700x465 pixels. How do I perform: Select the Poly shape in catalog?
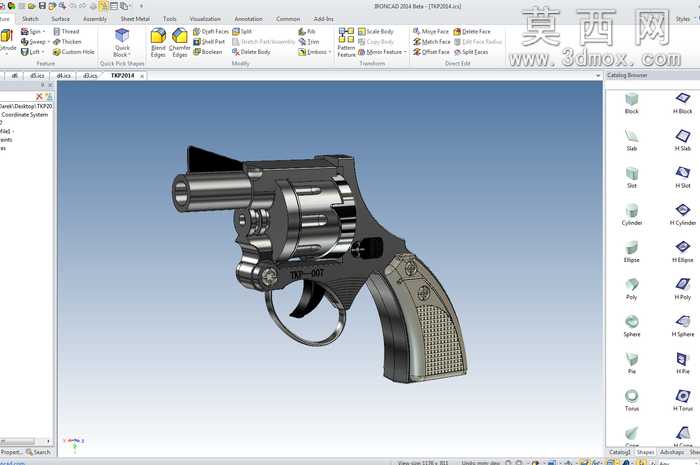[x=632, y=288]
